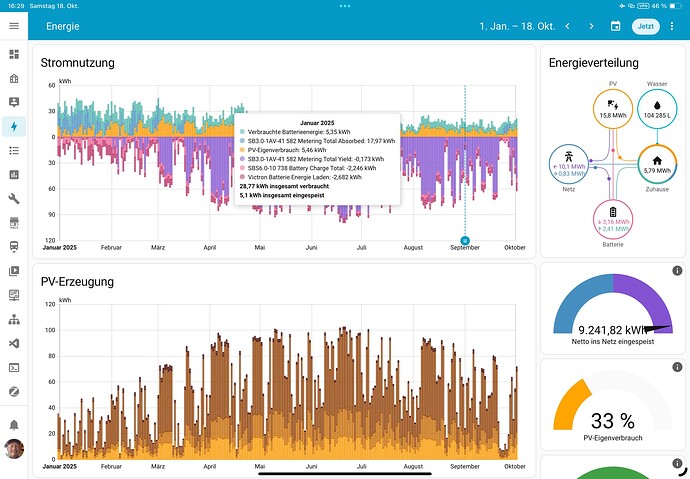Image resolution: width=690 pixels, height=479 pixels.
Task: Open the Terminal sidebar icon
Action: click(14, 368)
